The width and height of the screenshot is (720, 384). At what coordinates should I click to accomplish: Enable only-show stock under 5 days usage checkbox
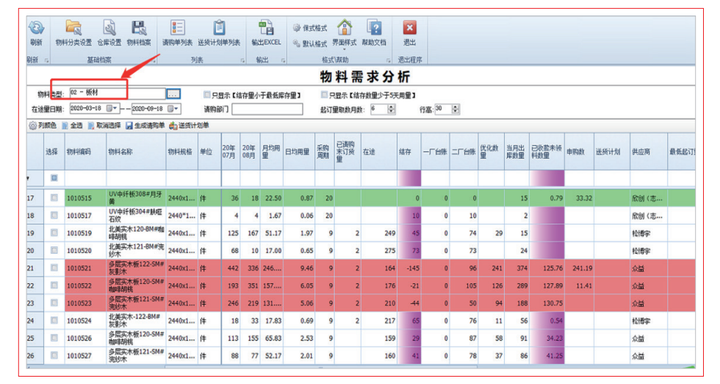coord(324,95)
